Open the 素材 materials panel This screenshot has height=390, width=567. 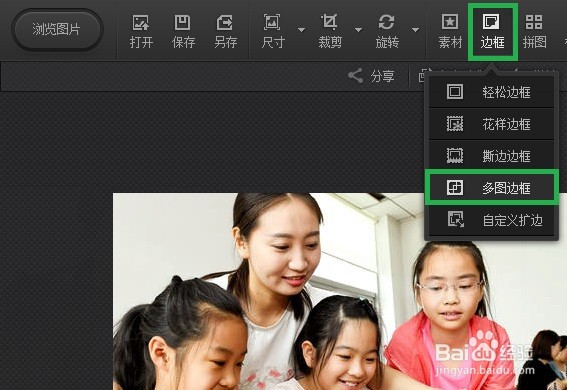click(x=450, y=32)
